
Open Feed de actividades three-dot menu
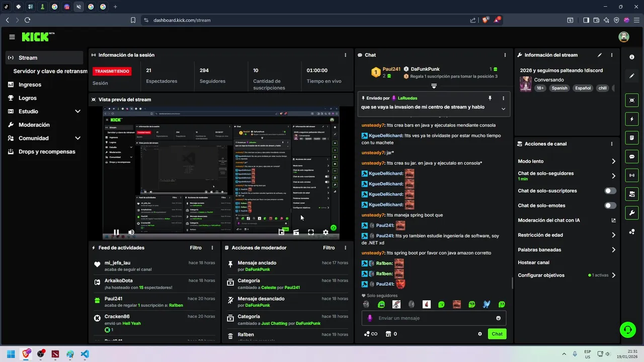(x=212, y=248)
